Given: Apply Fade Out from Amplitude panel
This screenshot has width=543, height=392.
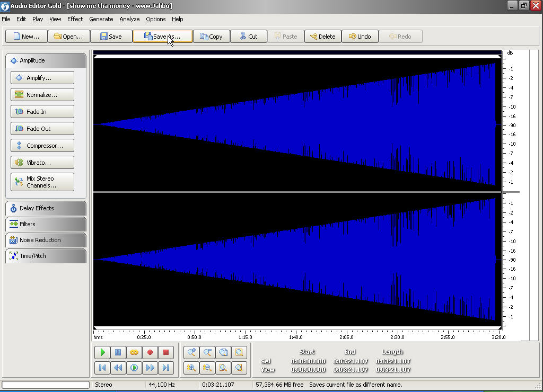Looking at the screenshot, I should [x=42, y=129].
